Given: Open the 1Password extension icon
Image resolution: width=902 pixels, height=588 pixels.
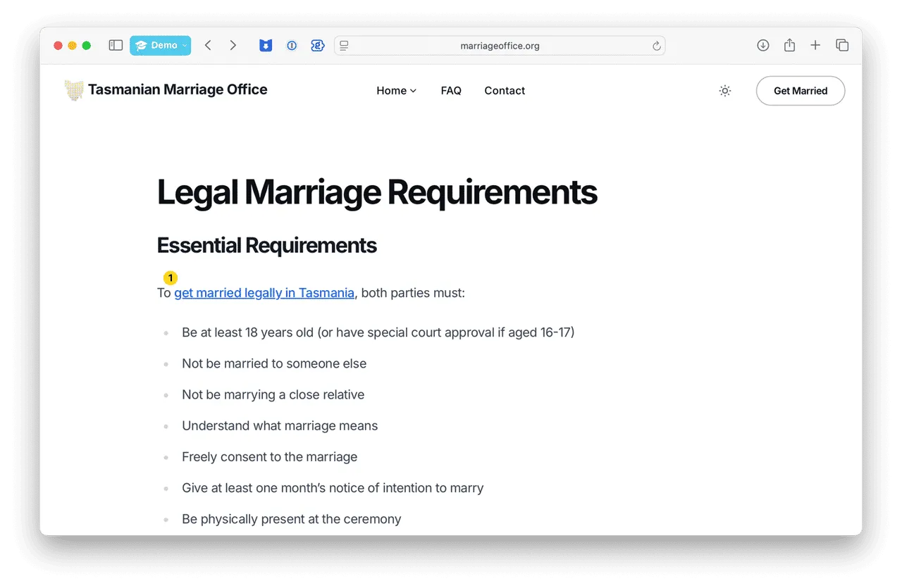Looking at the screenshot, I should (292, 46).
